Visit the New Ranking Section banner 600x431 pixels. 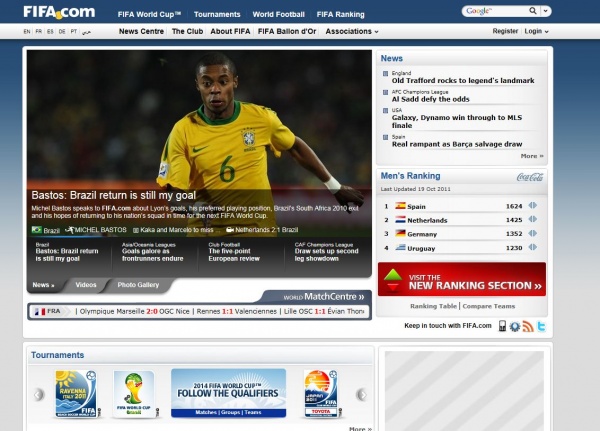[462, 279]
